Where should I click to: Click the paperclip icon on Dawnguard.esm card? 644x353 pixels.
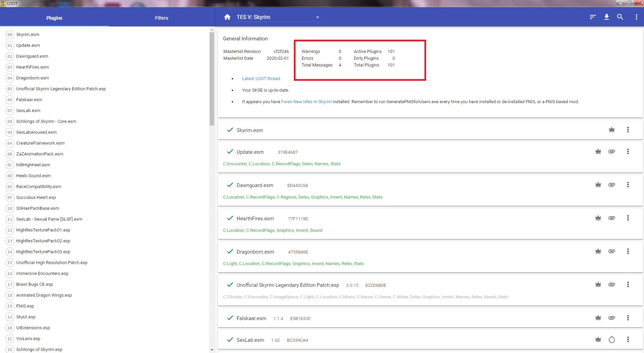pyautogui.click(x=612, y=185)
